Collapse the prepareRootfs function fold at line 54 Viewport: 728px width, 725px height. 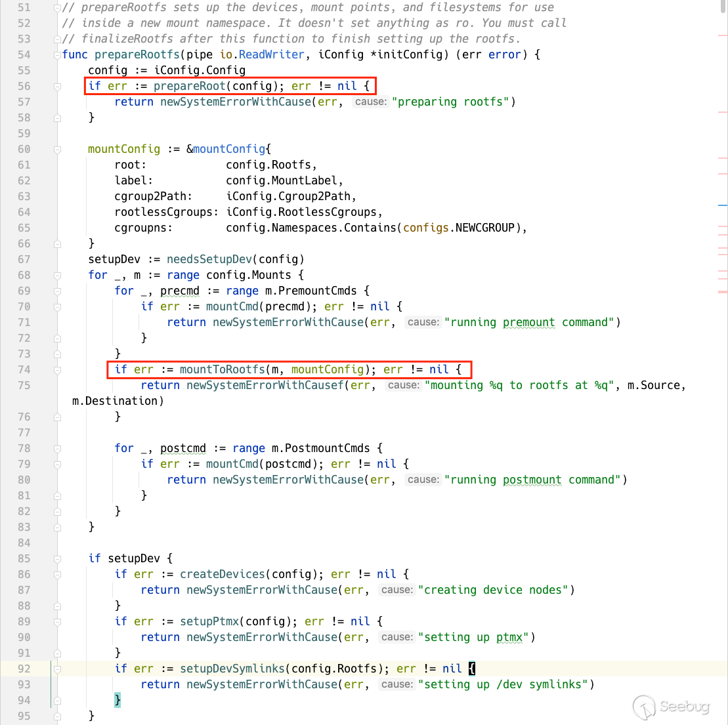pyautogui.click(x=57, y=54)
